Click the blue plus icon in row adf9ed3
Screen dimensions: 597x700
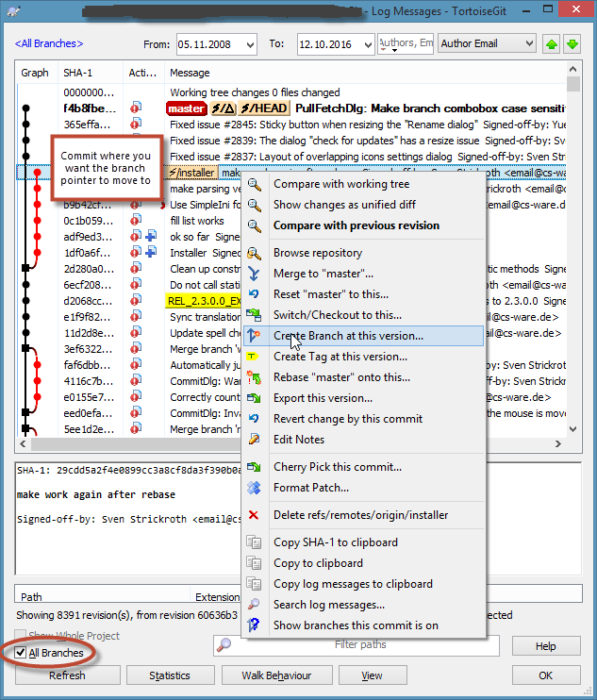151,236
